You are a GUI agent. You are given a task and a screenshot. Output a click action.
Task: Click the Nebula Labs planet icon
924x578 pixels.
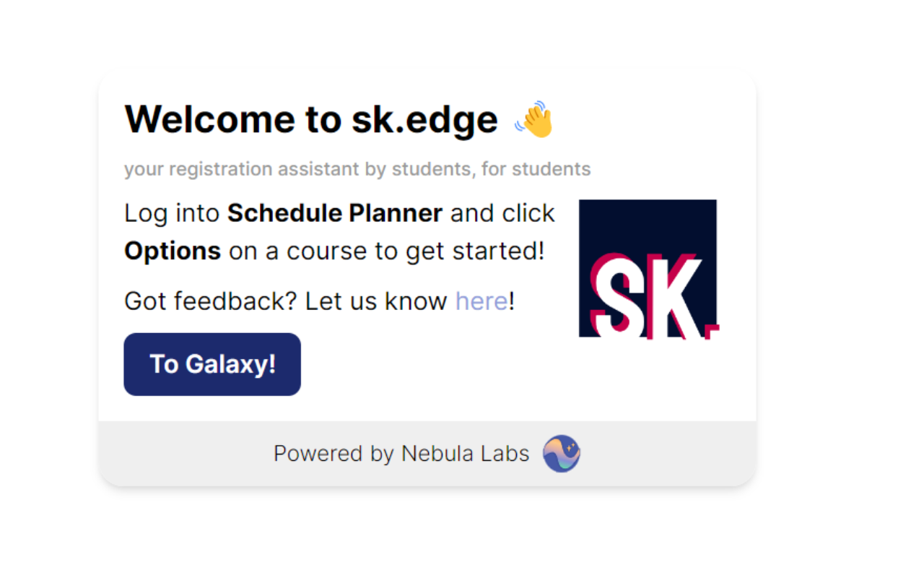click(562, 453)
